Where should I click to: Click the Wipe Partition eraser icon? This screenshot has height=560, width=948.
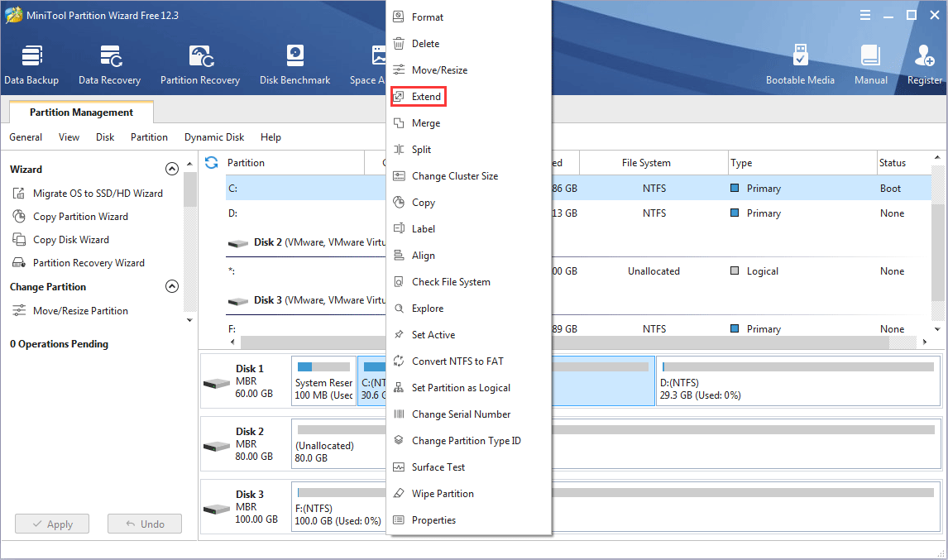399,494
